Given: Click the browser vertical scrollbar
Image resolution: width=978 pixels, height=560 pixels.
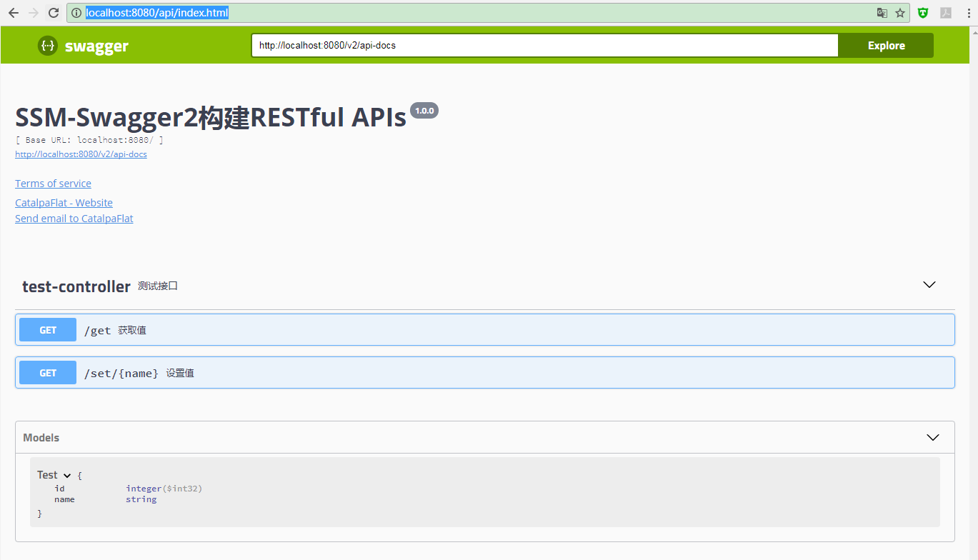Looking at the screenshot, I should (974, 293).
